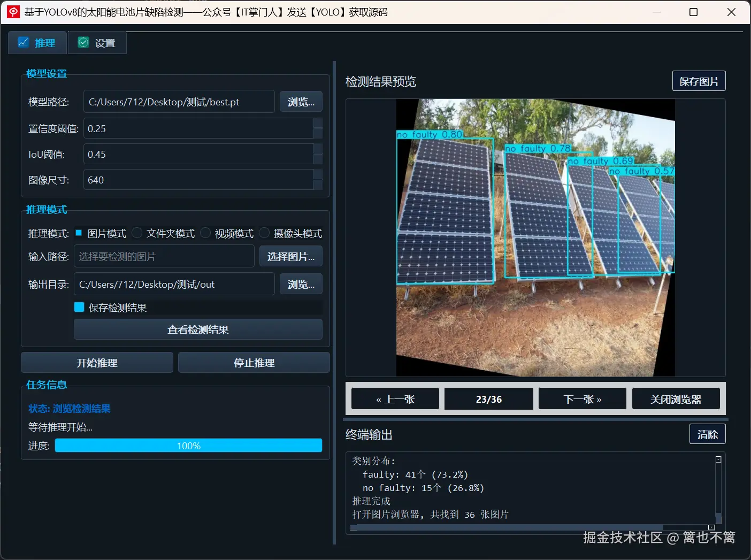Go to next image with 下一张
Screen dimensions: 751x560
point(583,399)
